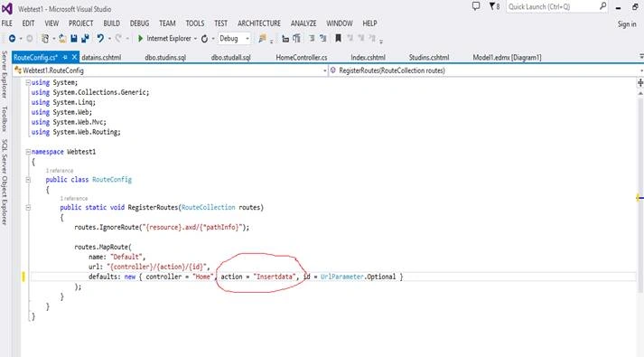Go to previous bookmark icon

[350, 38]
